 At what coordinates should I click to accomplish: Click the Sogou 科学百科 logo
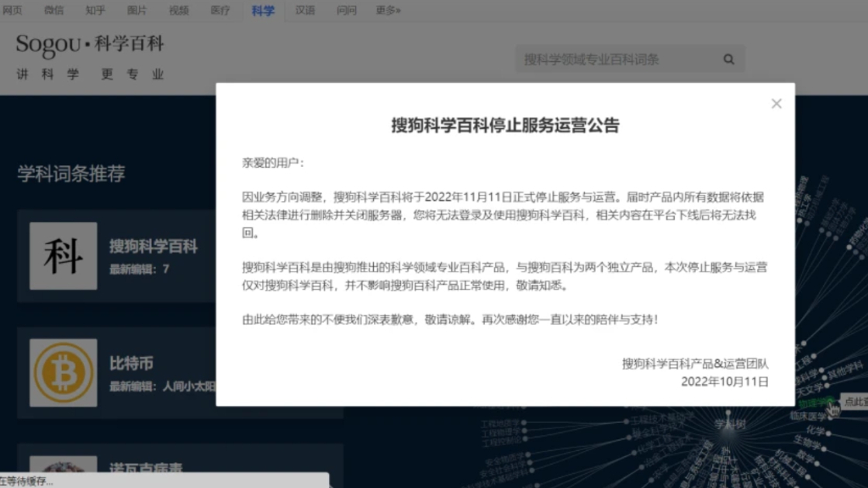click(x=90, y=45)
